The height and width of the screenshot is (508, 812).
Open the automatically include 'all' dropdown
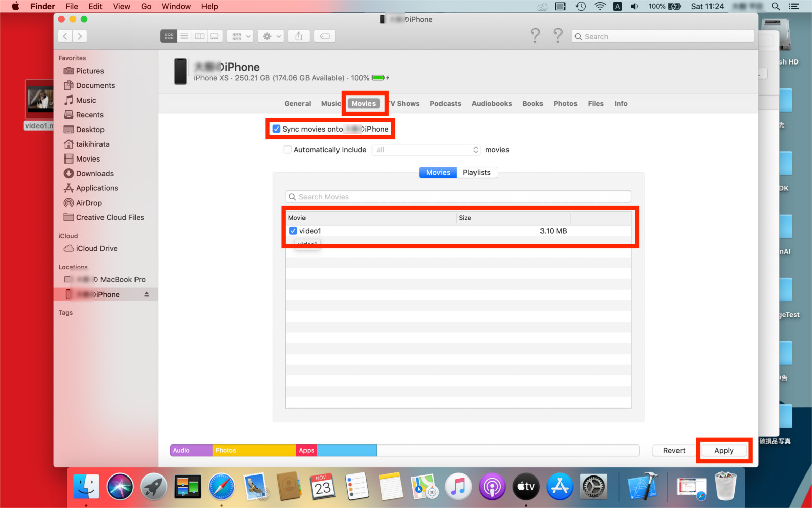point(426,150)
